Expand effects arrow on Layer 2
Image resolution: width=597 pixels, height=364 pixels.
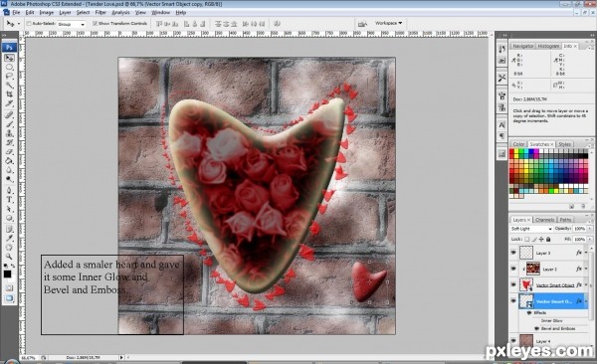pos(586,269)
